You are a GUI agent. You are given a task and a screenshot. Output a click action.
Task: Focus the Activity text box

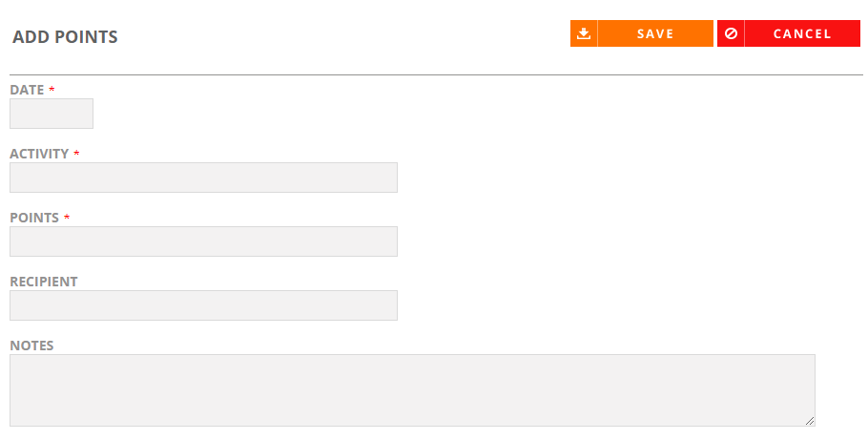click(x=204, y=178)
